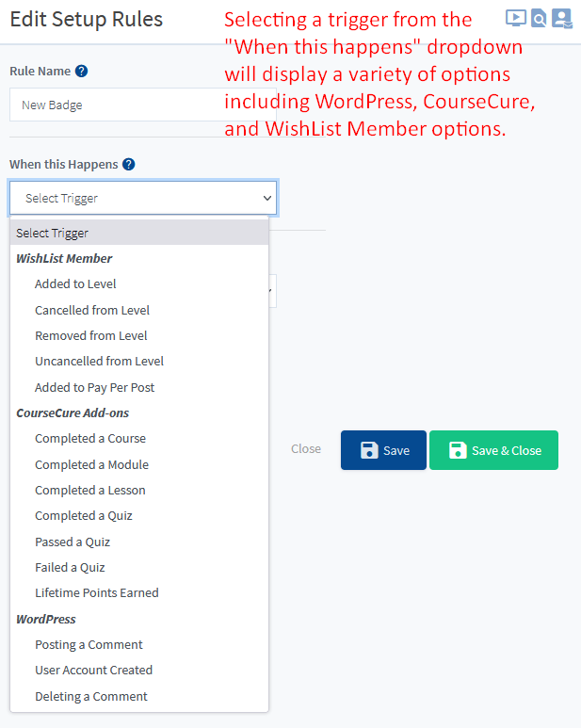Collapse the Select Trigger dropdown

click(143, 199)
